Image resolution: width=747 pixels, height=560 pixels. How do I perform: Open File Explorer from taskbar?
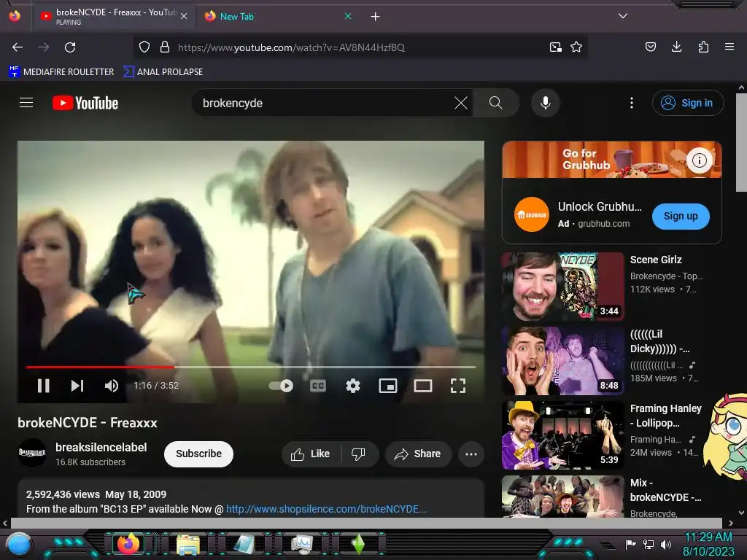pos(188,544)
